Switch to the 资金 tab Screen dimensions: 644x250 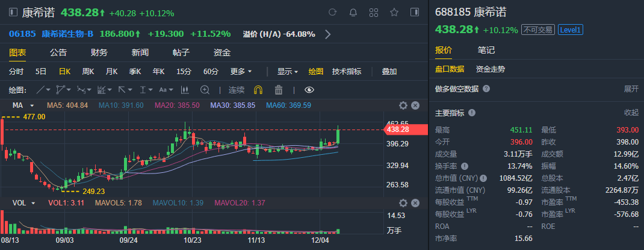(221, 52)
